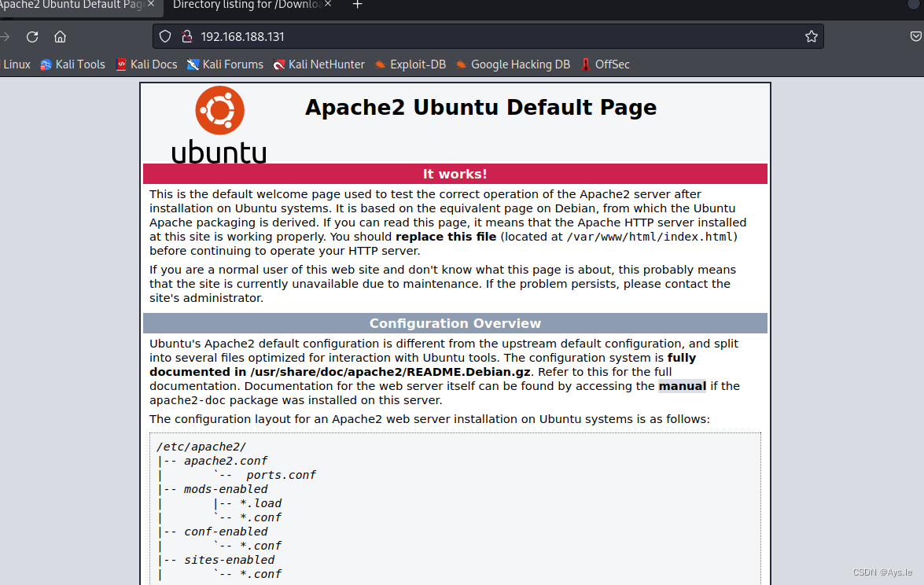This screenshot has height=585, width=924.
Task: Open the Kali Forums bookmark
Action: (225, 64)
